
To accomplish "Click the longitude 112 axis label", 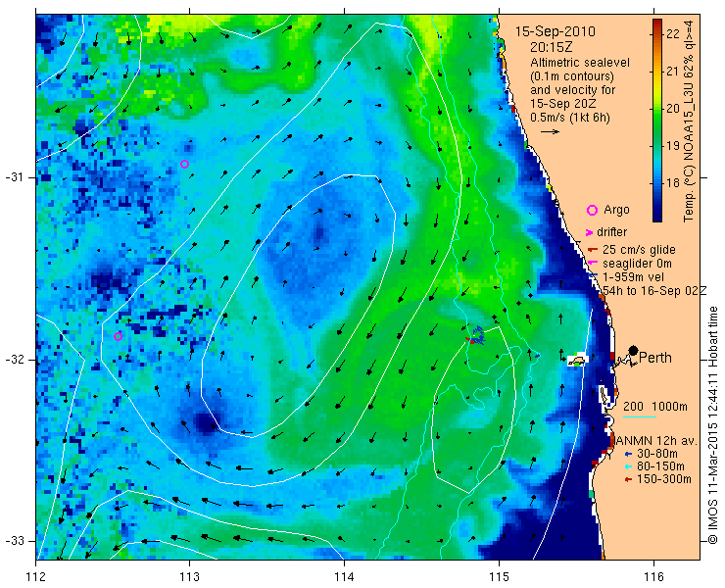I will [x=36, y=577].
